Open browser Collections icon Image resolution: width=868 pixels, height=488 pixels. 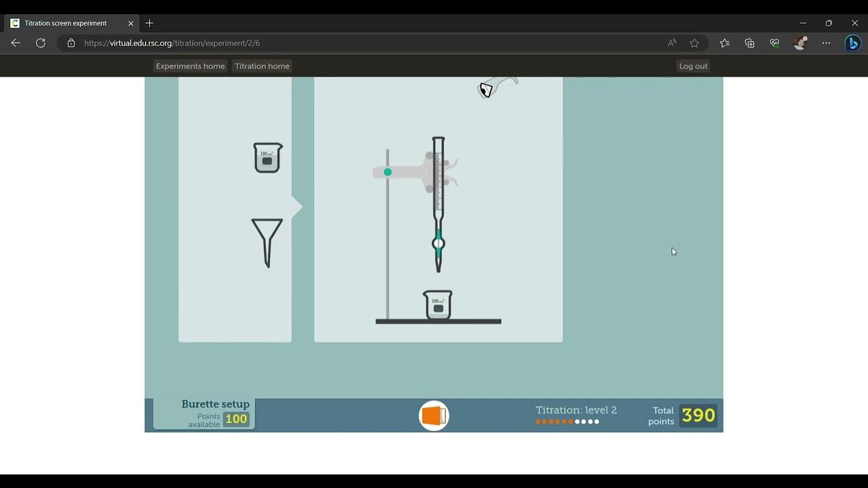pyautogui.click(x=749, y=43)
